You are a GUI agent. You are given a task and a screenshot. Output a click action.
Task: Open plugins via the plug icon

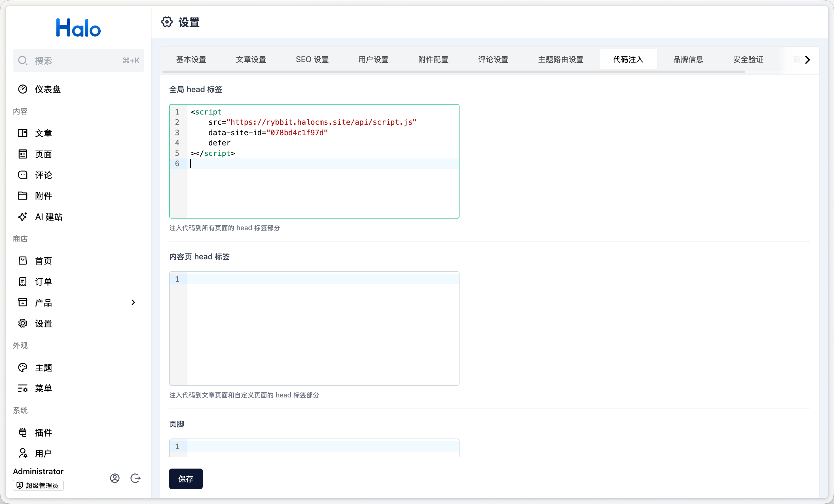pyautogui.click(x=23, y=432)
